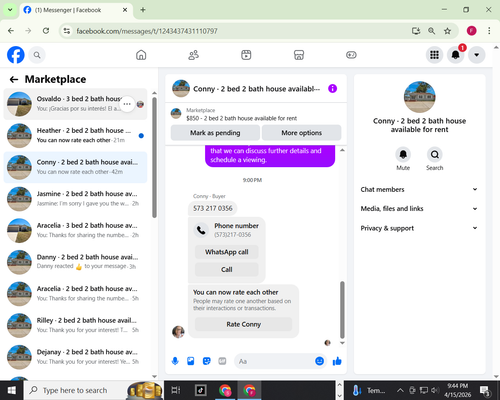The width and height of the screenshot is (500, 400).
Task: Open Dejanay conversation in the list
Action: point(75,357)
